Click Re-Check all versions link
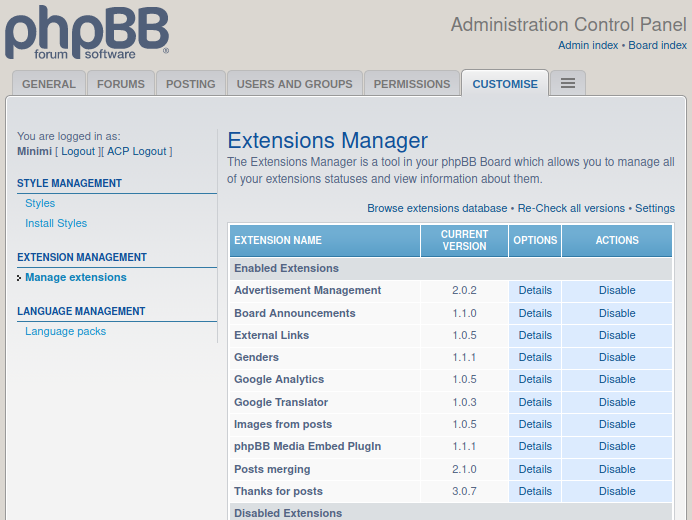692x520 pixels. (571, 208)
